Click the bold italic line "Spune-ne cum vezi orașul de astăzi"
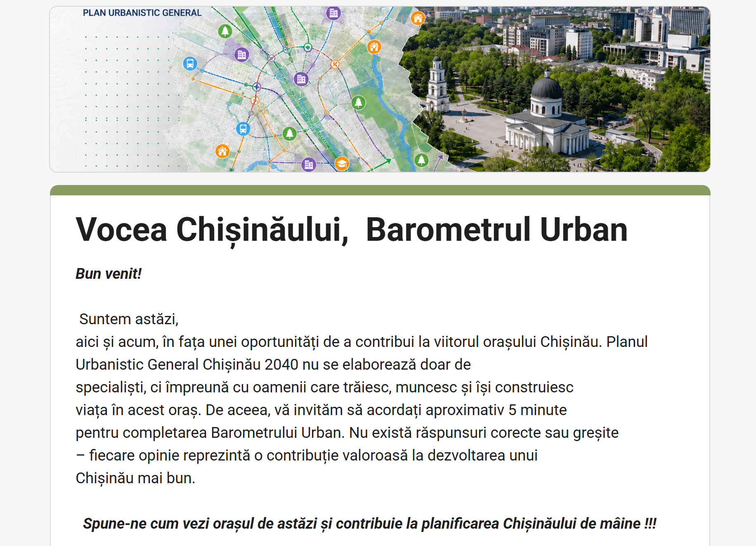Image resolution: width=756 pixels, height=546 pixels. point(369,524)
